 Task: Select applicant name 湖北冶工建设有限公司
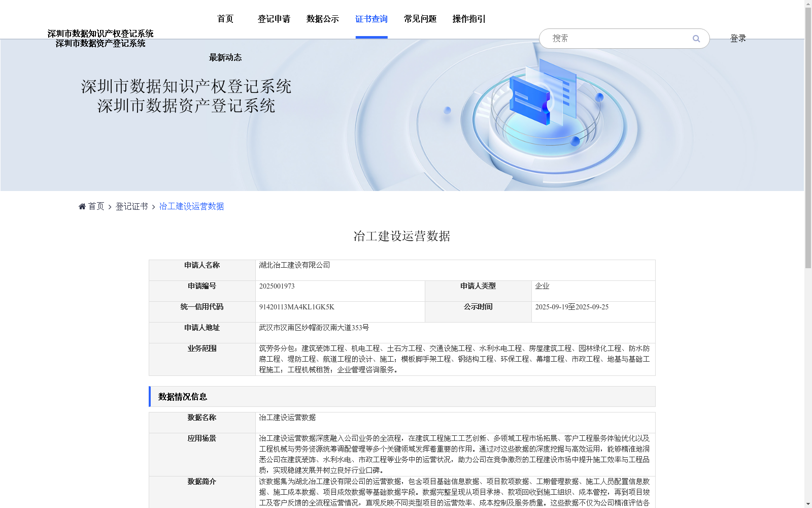click(294, 265)
